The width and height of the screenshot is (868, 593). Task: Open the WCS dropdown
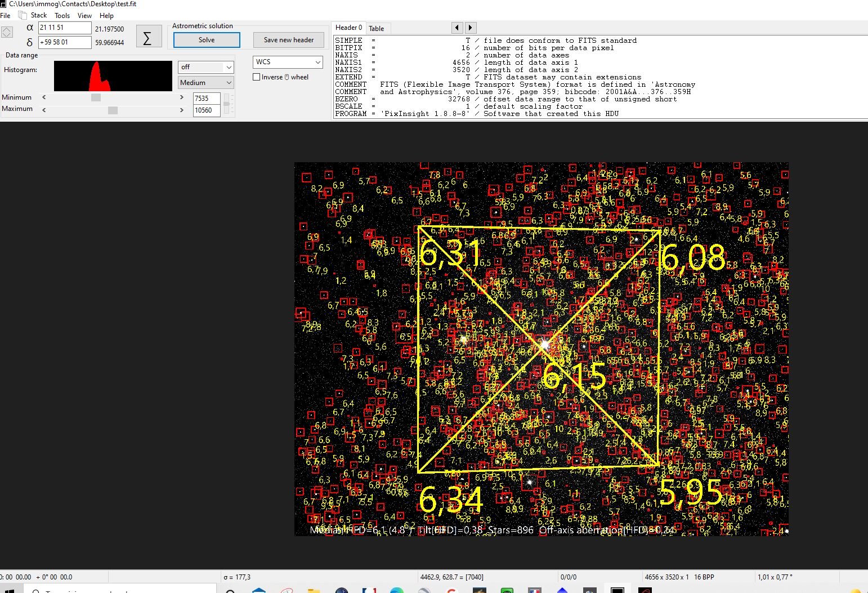(x=288, y=62)
